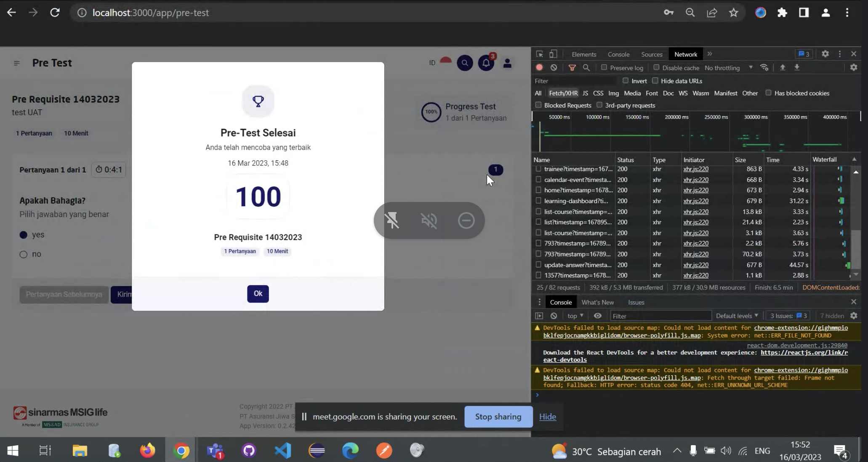Open GitHub Desktop from the taskbar
Image resolution: width=868 pixels, height=462 pixels.
(249, 451)
